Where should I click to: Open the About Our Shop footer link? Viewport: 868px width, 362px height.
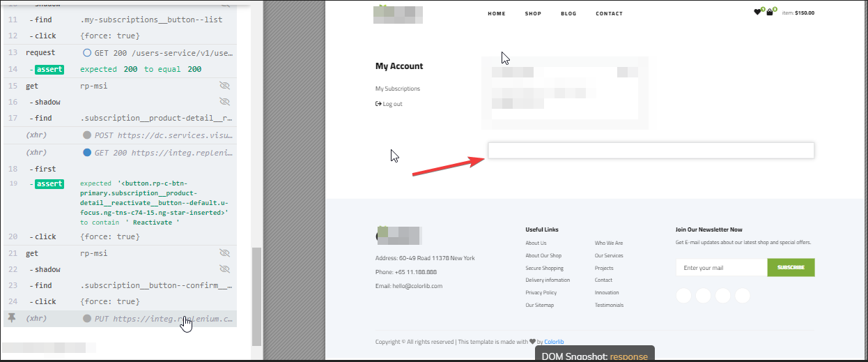(543, 255)
